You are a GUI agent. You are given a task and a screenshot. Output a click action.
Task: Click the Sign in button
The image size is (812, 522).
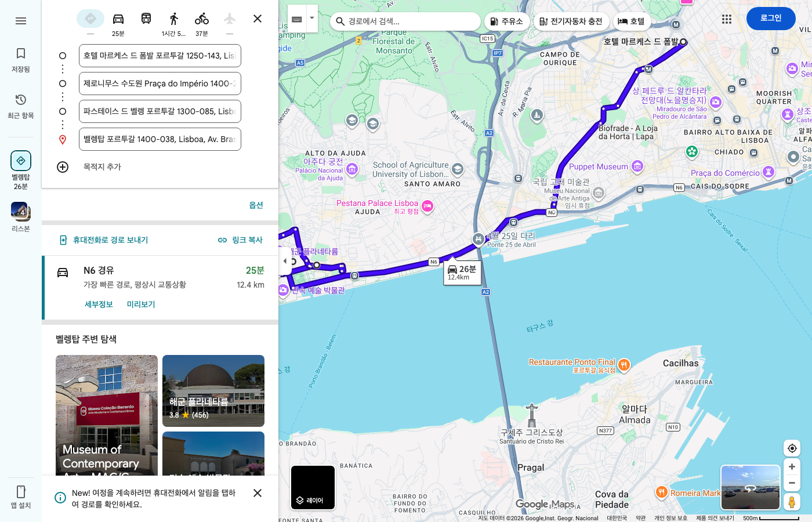pos(771,19)
